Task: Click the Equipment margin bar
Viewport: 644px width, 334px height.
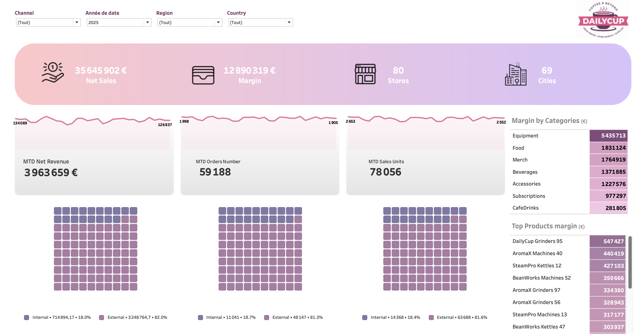Action: (608, 135)
